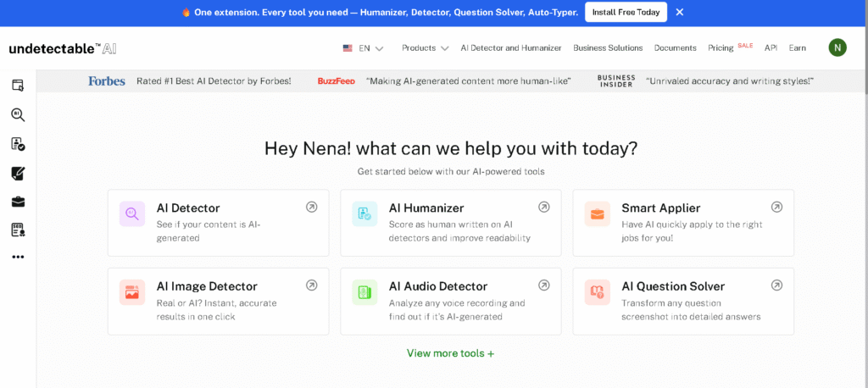Click the green AI Audio Detector card icon
868x388 pixels.
pos(364,292)
